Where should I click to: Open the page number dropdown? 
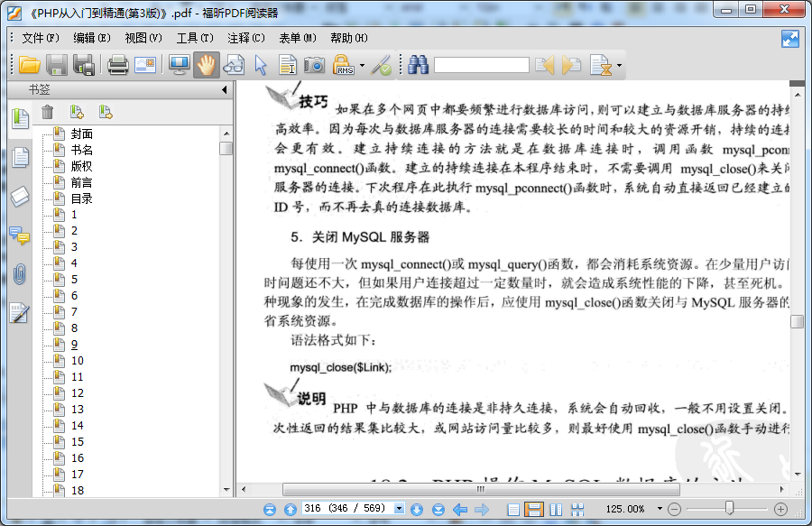[x=399, y=508]
